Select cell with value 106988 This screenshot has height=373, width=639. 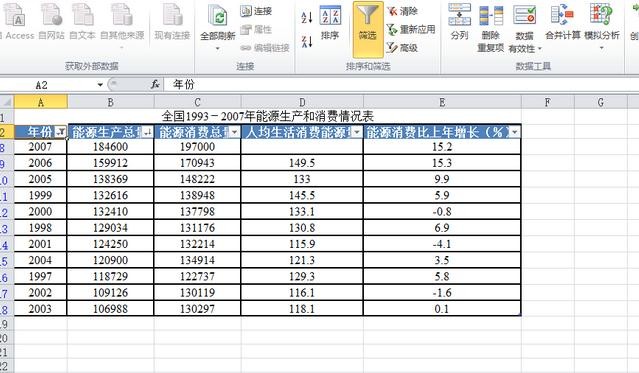[110, 309]
